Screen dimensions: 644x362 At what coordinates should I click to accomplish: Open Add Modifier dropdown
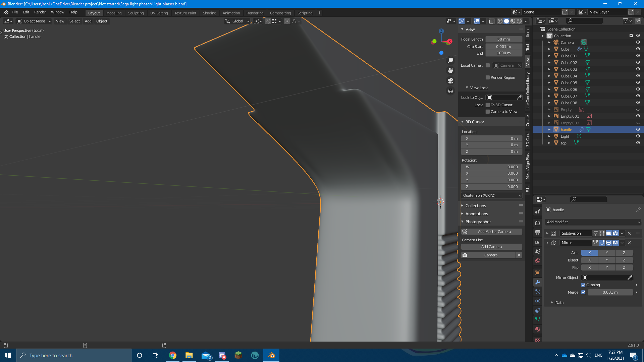593,222
